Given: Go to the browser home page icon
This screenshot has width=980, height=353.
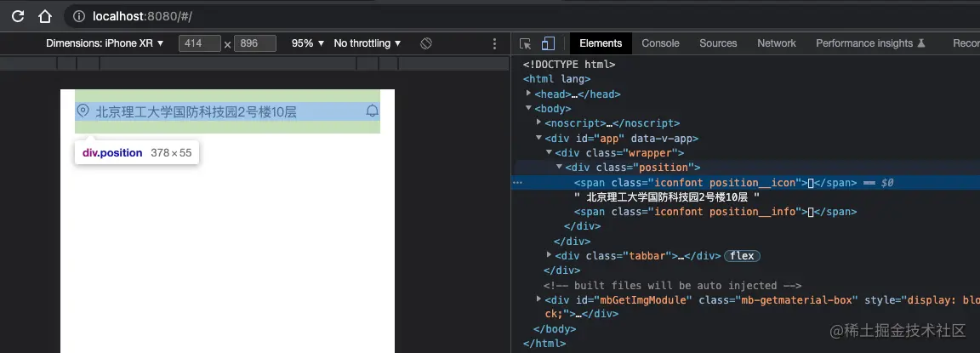Looking at the screenshot, I should coord(45,17).
